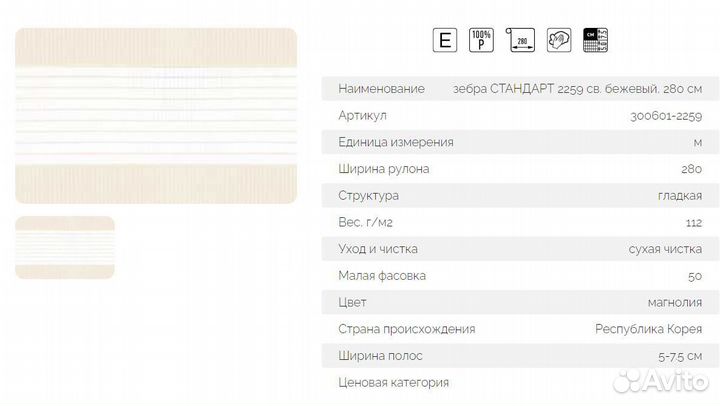This screenshot has width=720, height=406.
Task: Click the Наименование row product name
Action: [x=577, y=89]
